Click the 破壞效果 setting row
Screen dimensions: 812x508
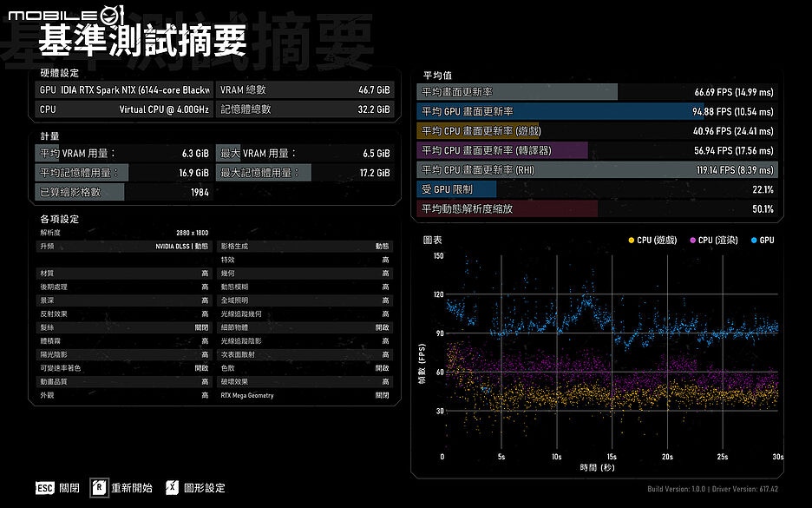[x=305, y=381]
